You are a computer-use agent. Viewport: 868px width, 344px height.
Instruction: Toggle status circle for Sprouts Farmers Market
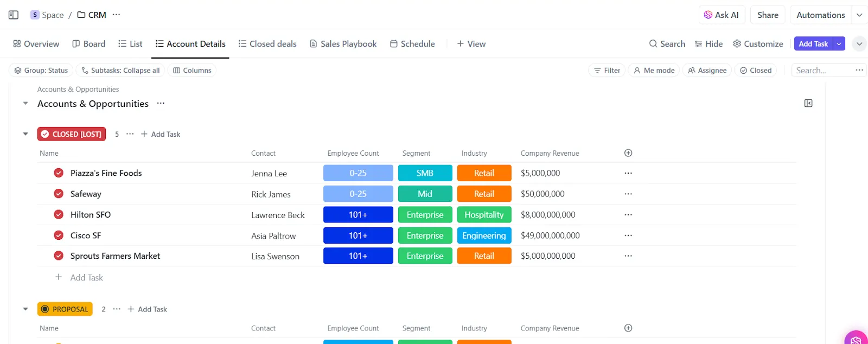tap(59, 256)
